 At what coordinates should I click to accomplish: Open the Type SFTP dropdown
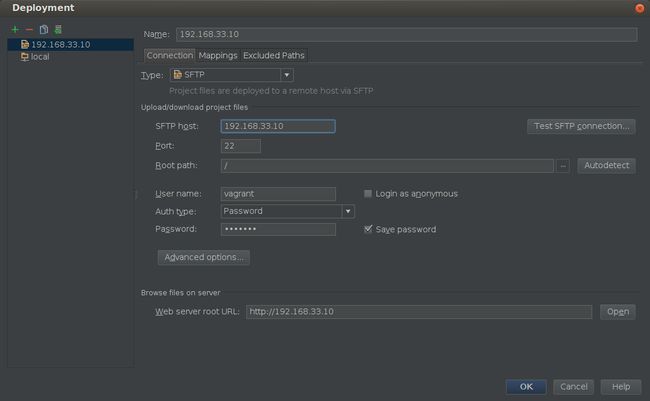[x=232, y=75]
